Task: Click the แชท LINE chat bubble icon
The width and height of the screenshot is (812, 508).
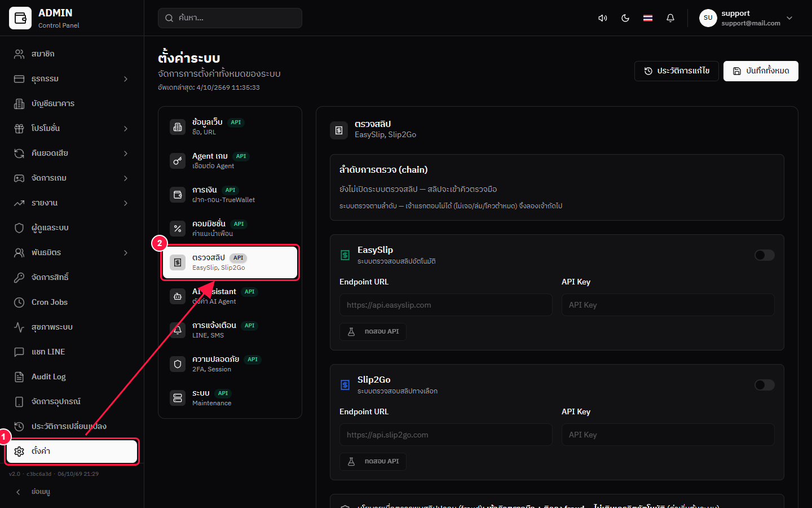Action: [x=19, y=352]
